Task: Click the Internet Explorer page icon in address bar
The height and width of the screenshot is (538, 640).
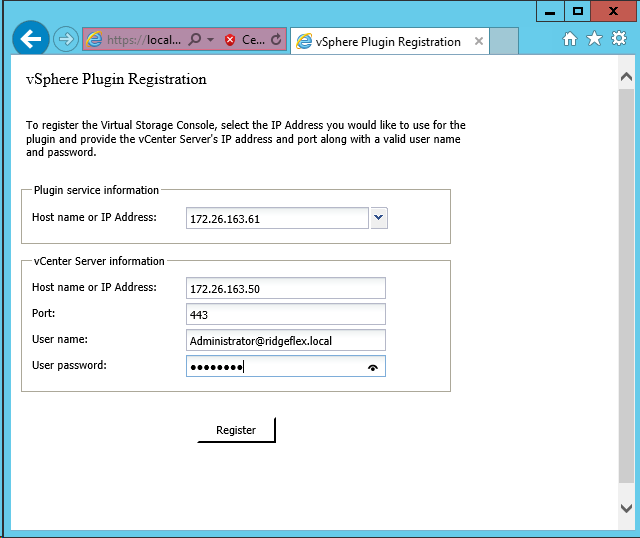Action: 94,40
